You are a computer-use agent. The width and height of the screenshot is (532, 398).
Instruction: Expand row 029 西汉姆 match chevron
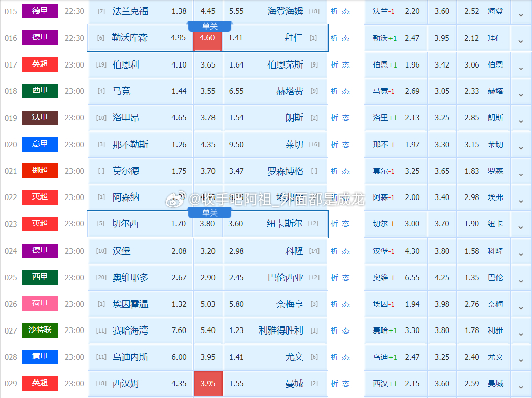click(521, 387)
